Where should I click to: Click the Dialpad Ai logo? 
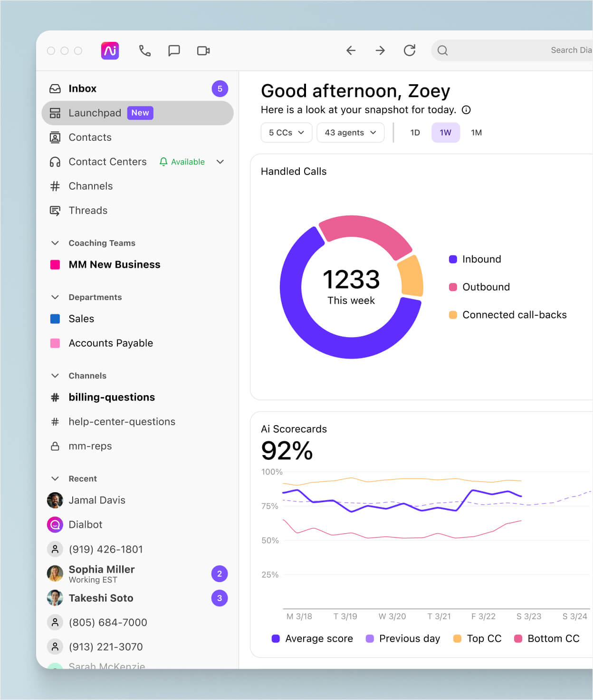[109, 50]
